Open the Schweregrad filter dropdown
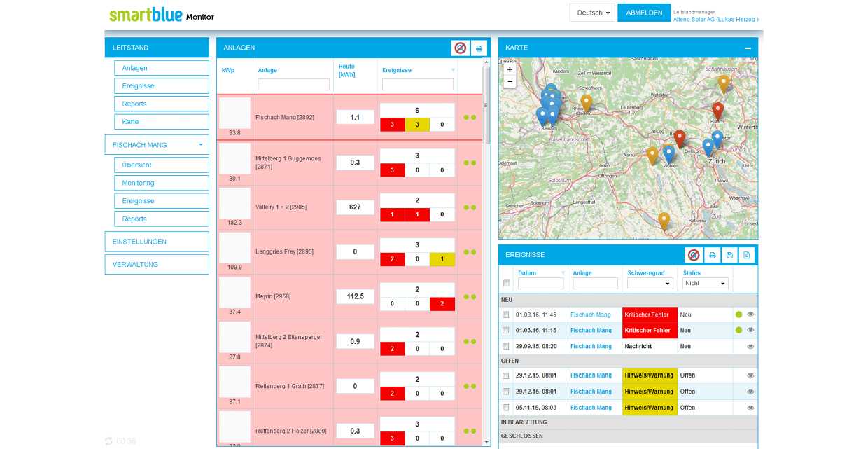 (650, 284)
